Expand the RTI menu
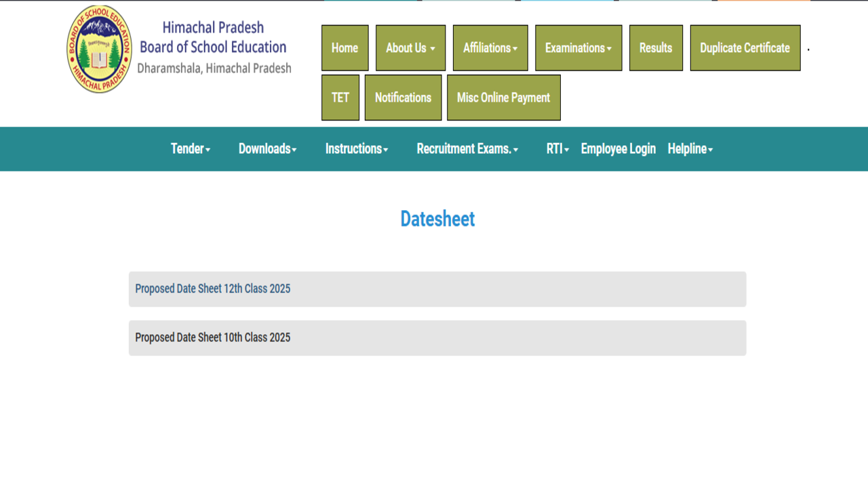 (x=557, y=149)
